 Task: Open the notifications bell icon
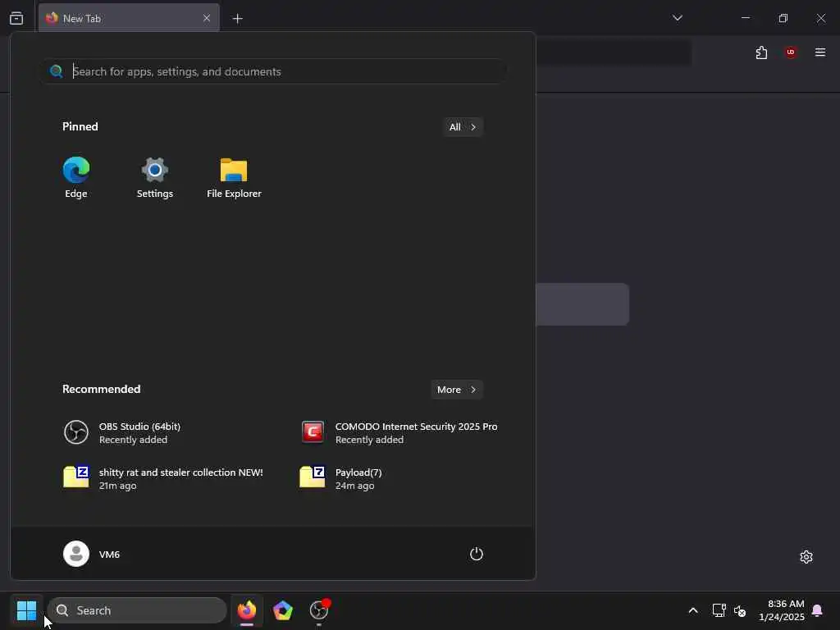click(x=818, y=610)
